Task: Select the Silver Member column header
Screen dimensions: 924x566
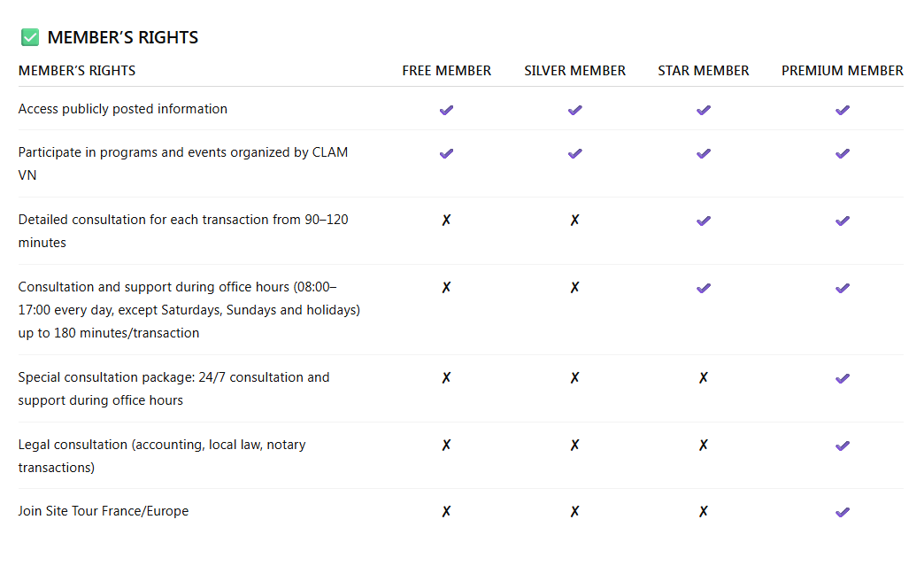Action: 574,71
